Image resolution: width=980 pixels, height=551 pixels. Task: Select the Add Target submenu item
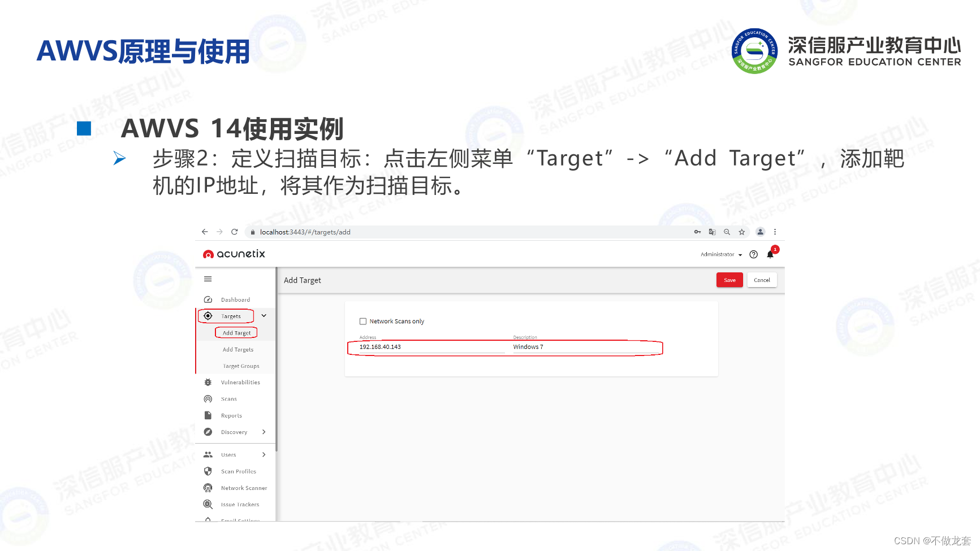coord(236,333)
